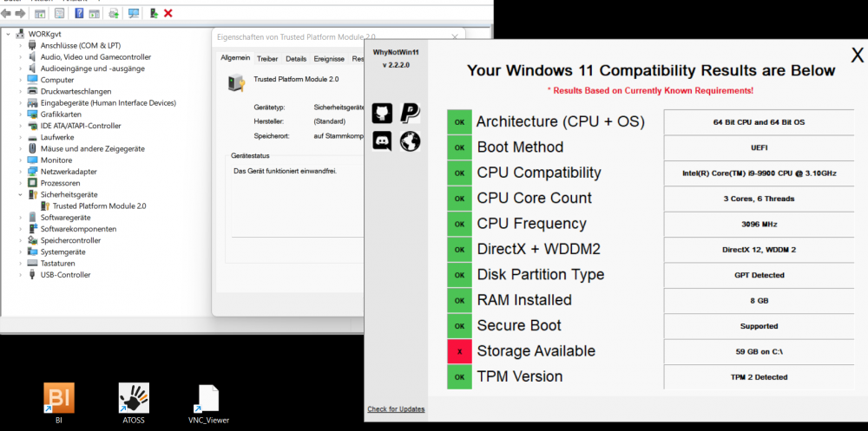Select Audioeingänge und -ausgänge tree item

point(93,69)
